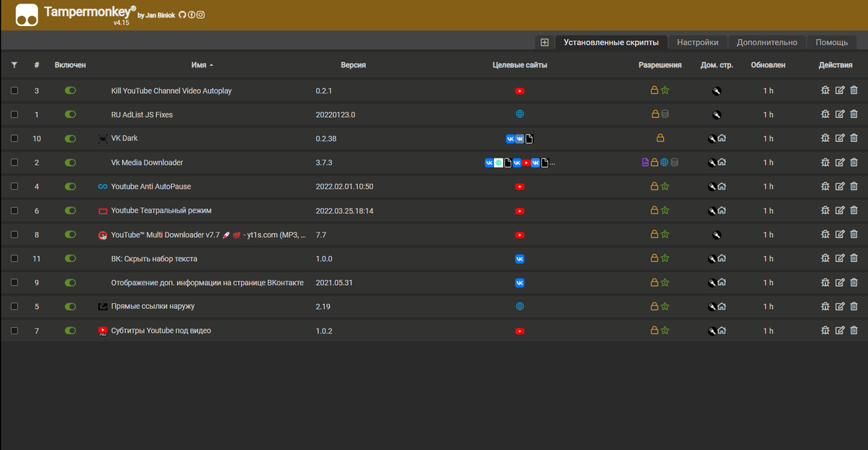Open the Kill YouTube Channel Video Autoplay script
Image resolution: width=868 pixels, height=450 pixels.
(171, 90)
